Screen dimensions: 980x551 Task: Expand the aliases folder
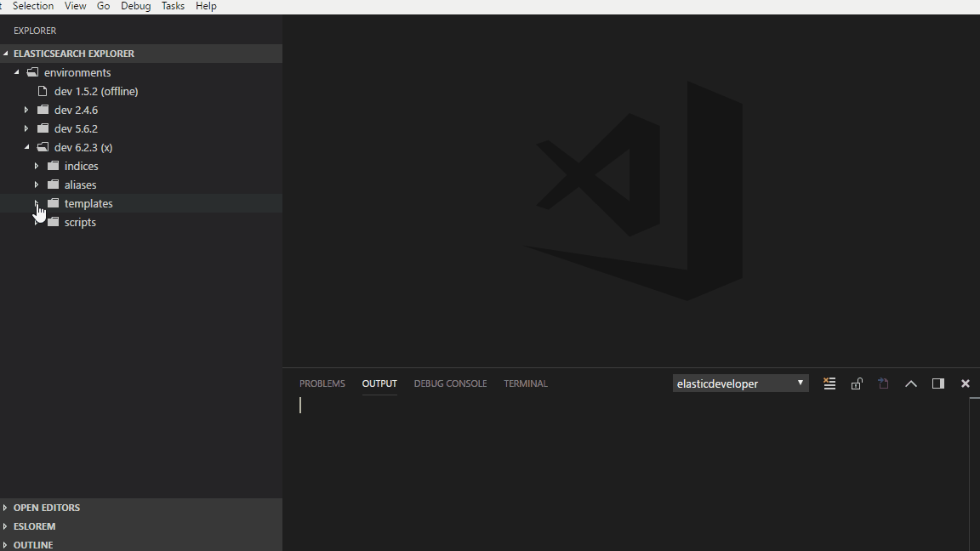[x=37, y=185]
